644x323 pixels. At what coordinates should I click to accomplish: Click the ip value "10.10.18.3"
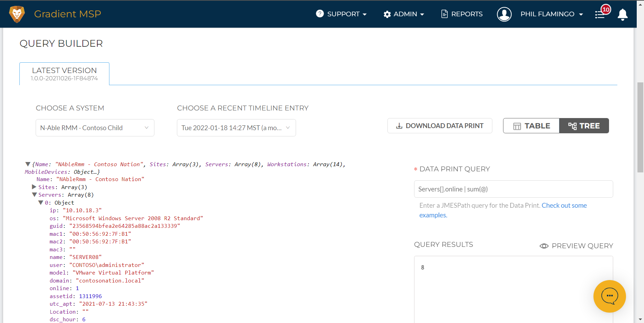point(82,210)
